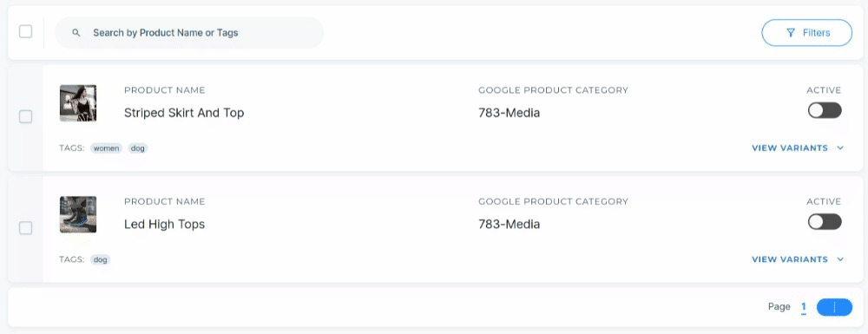Select the dog tag on Led High Tops
The height and width of the screenshot is (334, 868).
click(100, 259)
